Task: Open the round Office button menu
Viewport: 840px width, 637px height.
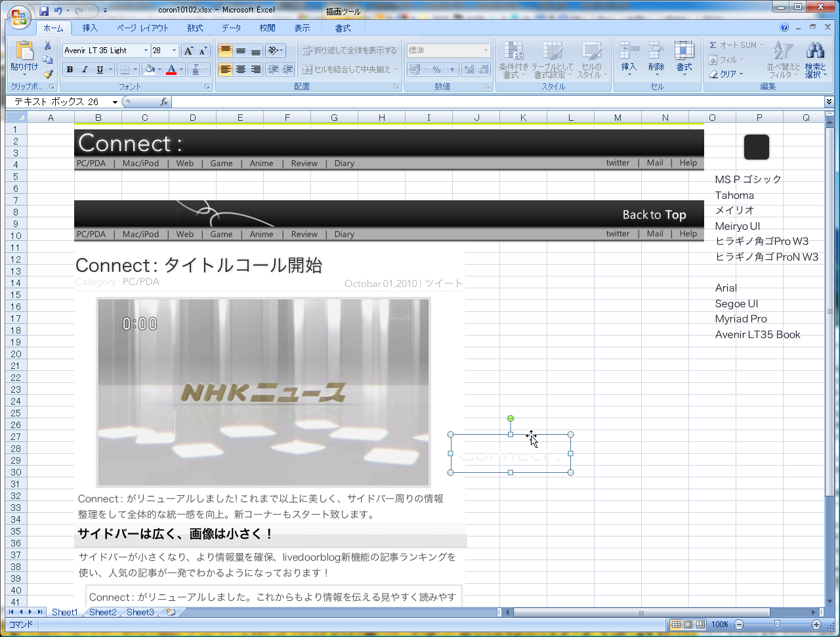Action: coord(18,18)
